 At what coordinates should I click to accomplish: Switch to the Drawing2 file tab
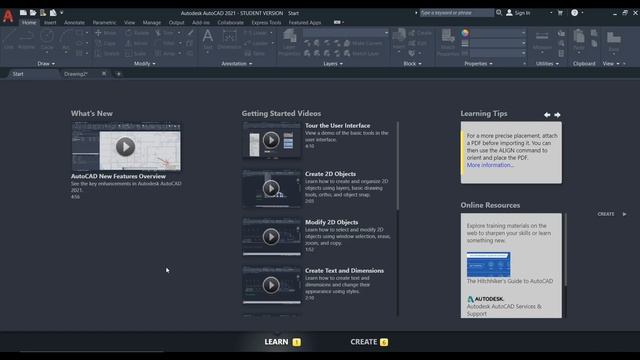[76, 74]
